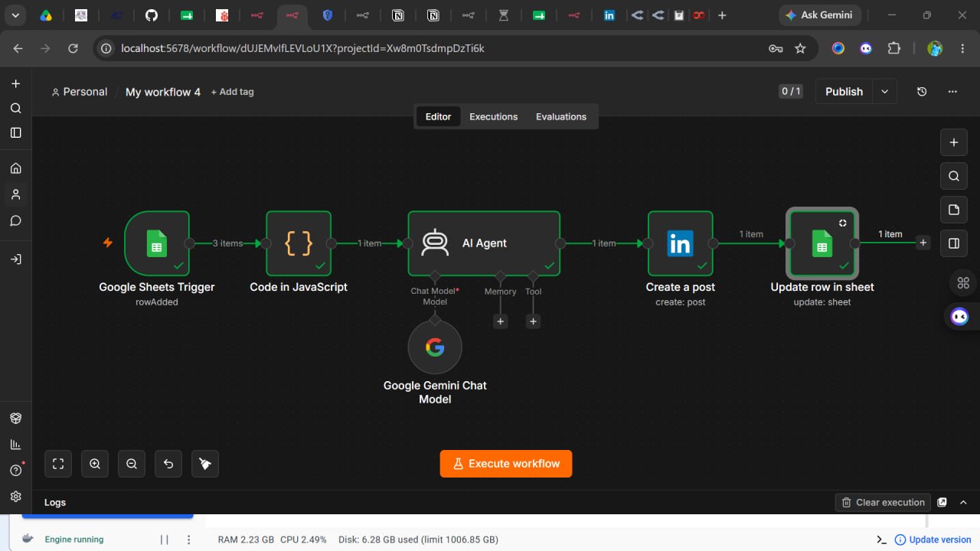Screen dimensions: 980x551
Task: Add a Tool sub-node with plus button
Action: [534, 321]
